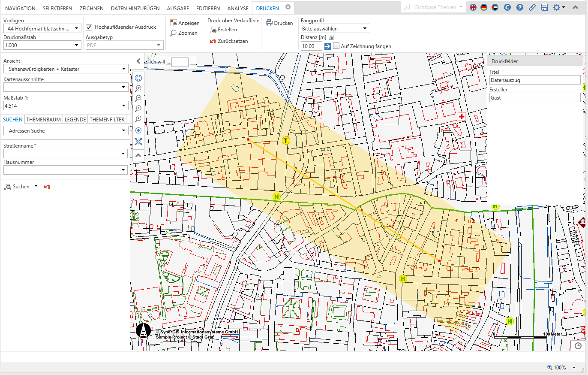Click the Drucken print button
Image resolution: width=588 pixels, height=375 pixels.
pyautogui.click(x=279, y=23)
